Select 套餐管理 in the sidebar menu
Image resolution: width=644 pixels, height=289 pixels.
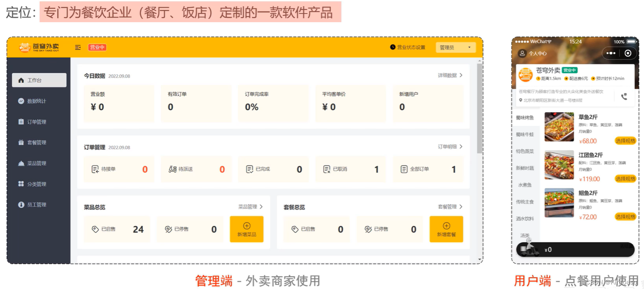[39, 142]
